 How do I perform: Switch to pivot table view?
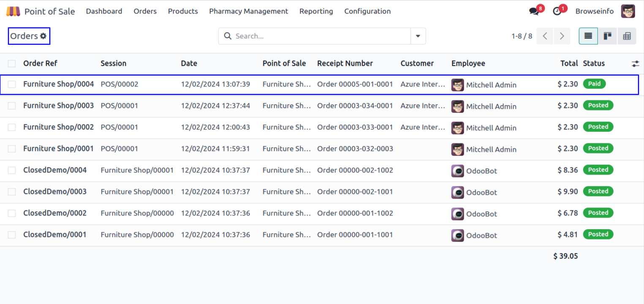click(627, 36)
